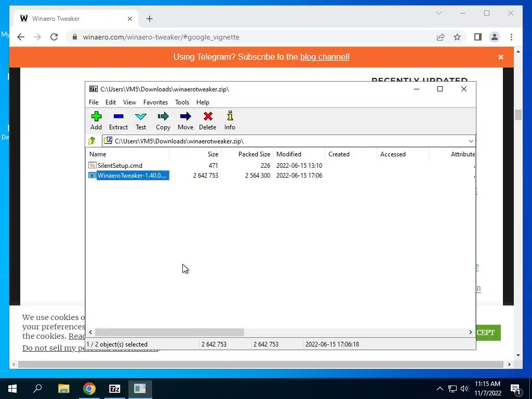This screenshot has height=399, width=532.
Task: Run the archive Test tool
Action: pyautogui.click(x=141, y=117)
